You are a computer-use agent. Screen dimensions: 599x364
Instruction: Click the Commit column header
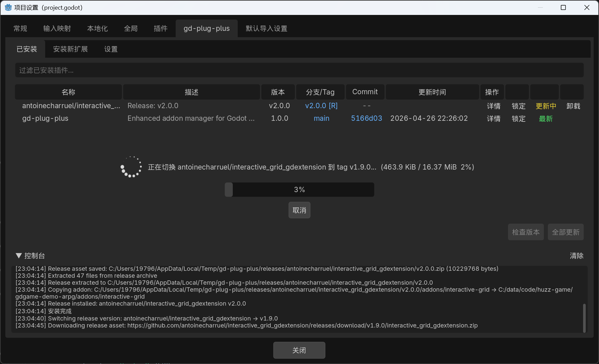[x=365, y=92]
